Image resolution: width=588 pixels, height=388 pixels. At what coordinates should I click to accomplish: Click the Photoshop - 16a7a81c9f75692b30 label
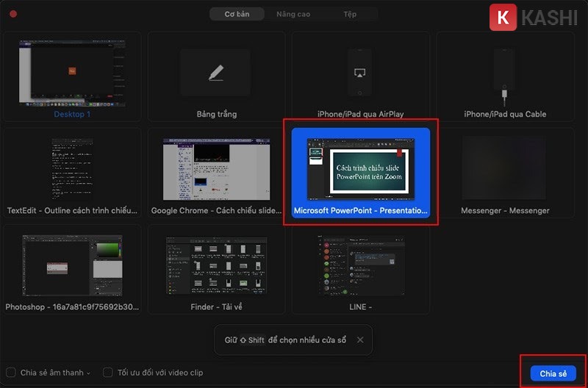click(x=72, y=306)
